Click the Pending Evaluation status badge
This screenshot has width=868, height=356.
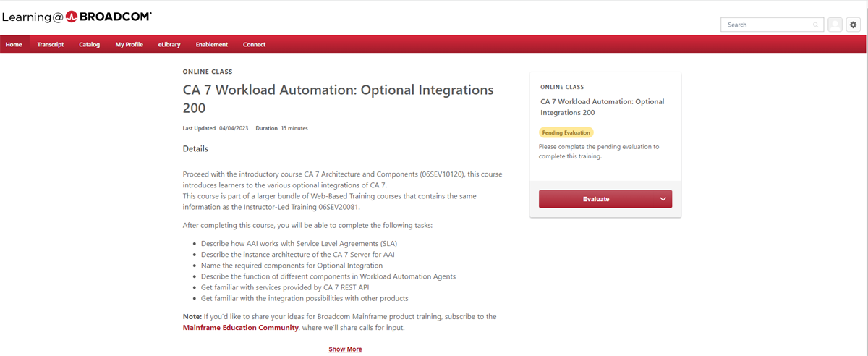tap(566, 132)
